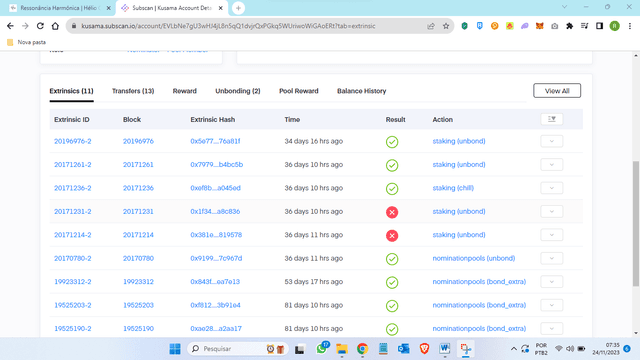Screen dimensions: 640x360
Task: Open a new browser tab
Action: click(238, 8)
